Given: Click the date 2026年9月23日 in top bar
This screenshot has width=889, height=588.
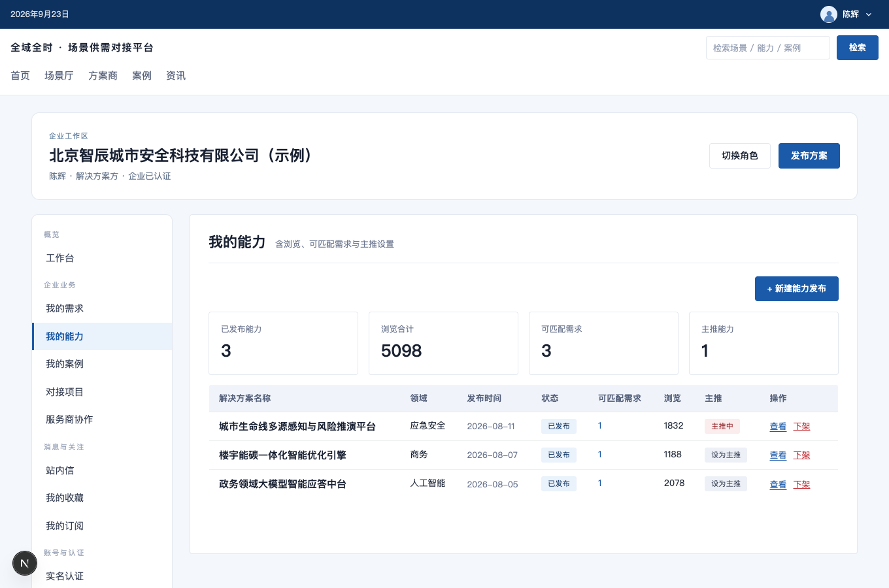Looking at the screenshot, I should [x=40, y=14].
